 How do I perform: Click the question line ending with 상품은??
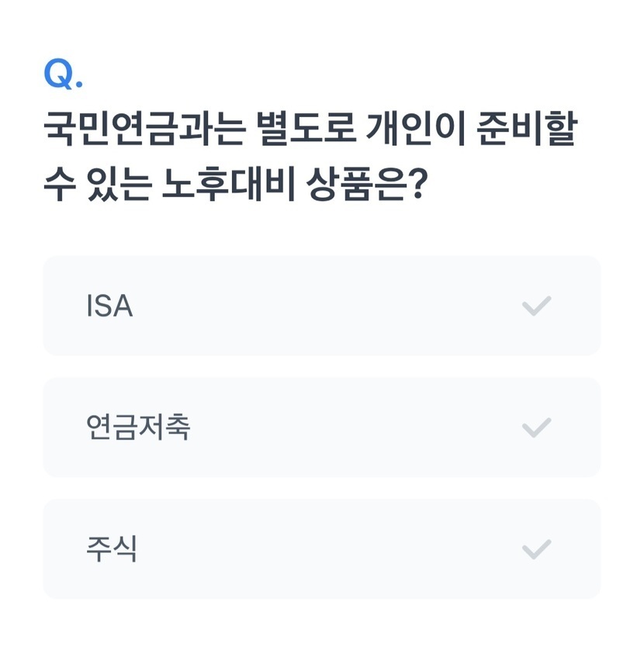point(235,185)
